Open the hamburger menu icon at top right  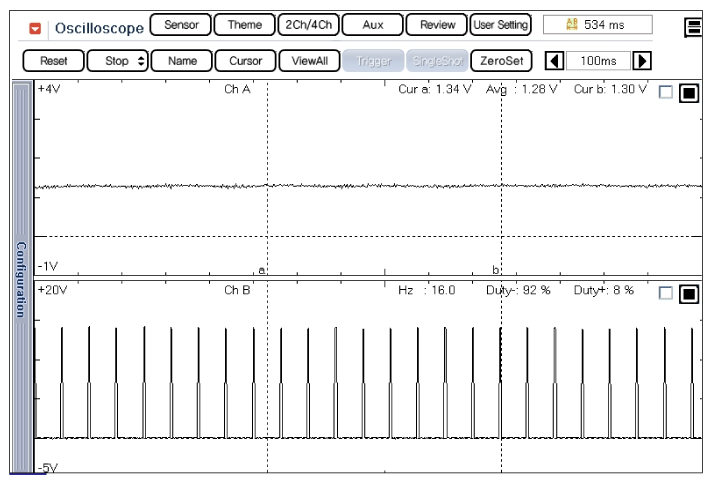(x=692, y=27)
